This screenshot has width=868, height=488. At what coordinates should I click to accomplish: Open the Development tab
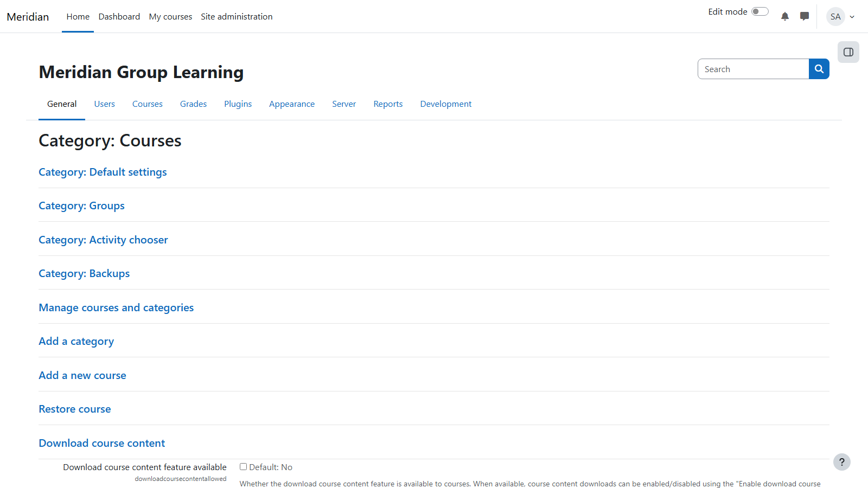coord(446,104)
